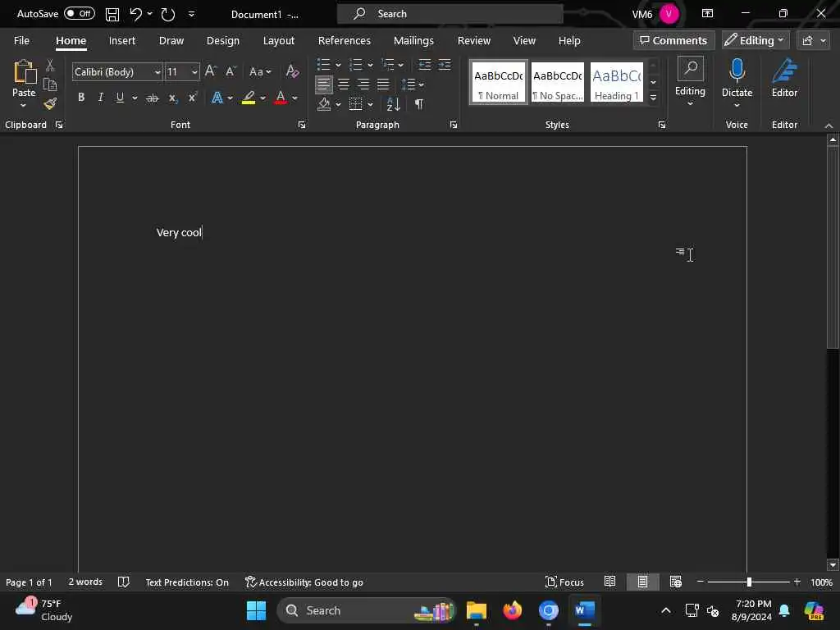Open the font size dropdown
This screenshot has width=840, height=630.
click(194, 72)
